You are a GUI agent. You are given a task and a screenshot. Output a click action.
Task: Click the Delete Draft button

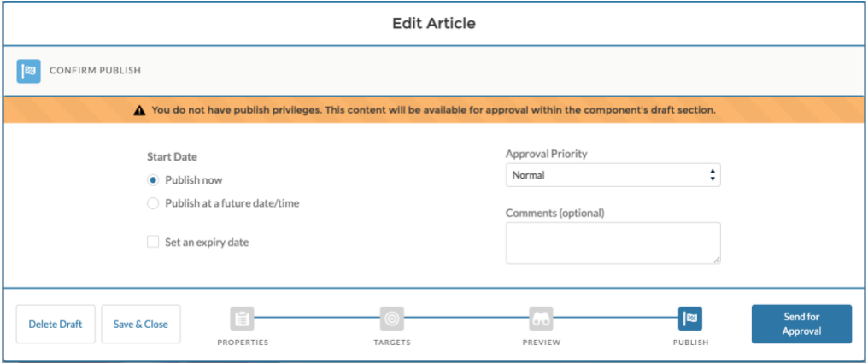(56, 325)
